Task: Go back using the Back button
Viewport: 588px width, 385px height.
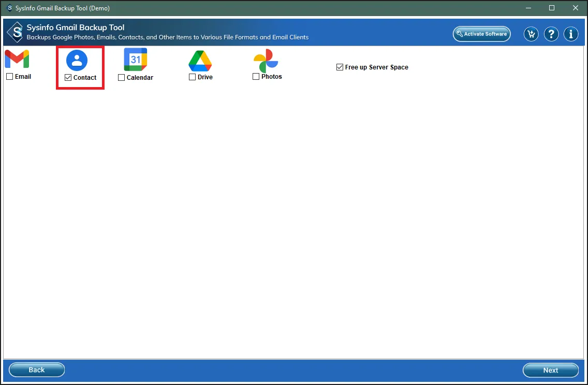Action: coord(37,369)
